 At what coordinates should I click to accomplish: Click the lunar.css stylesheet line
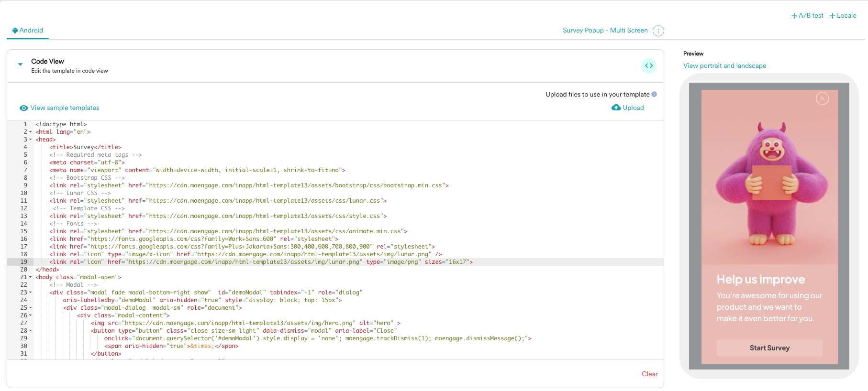click(218, 201)
